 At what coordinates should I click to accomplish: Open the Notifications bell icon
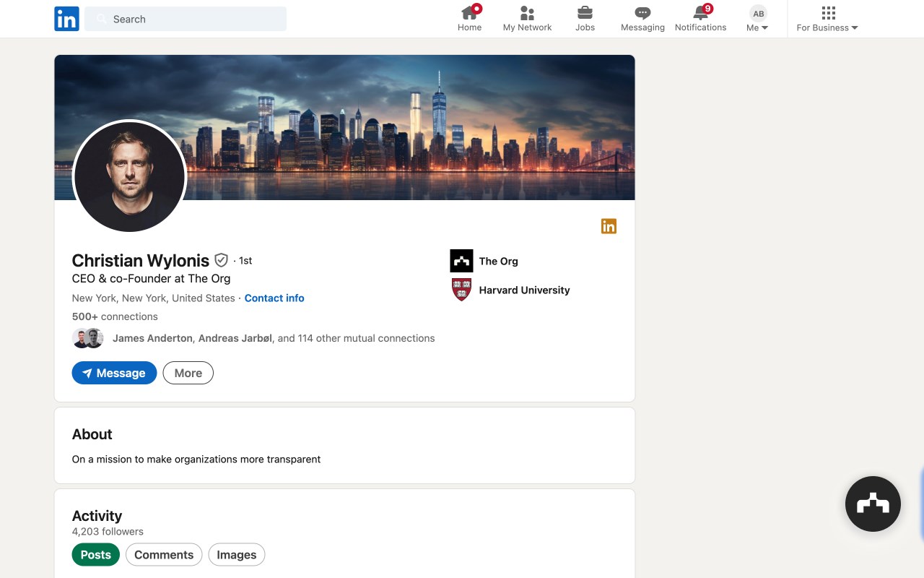click(x=700, y=12)
